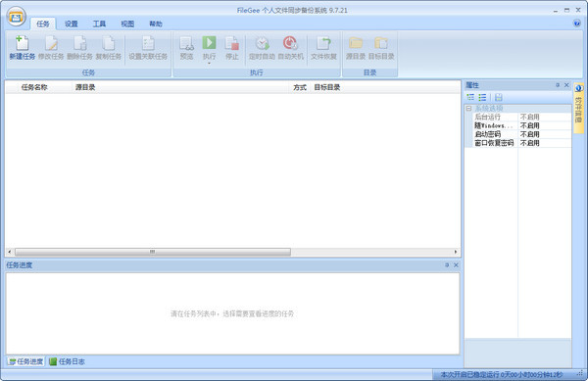Switch to the 帮助 ribbon tab
This screenshot has width=588, height=381.
point(156,24)
